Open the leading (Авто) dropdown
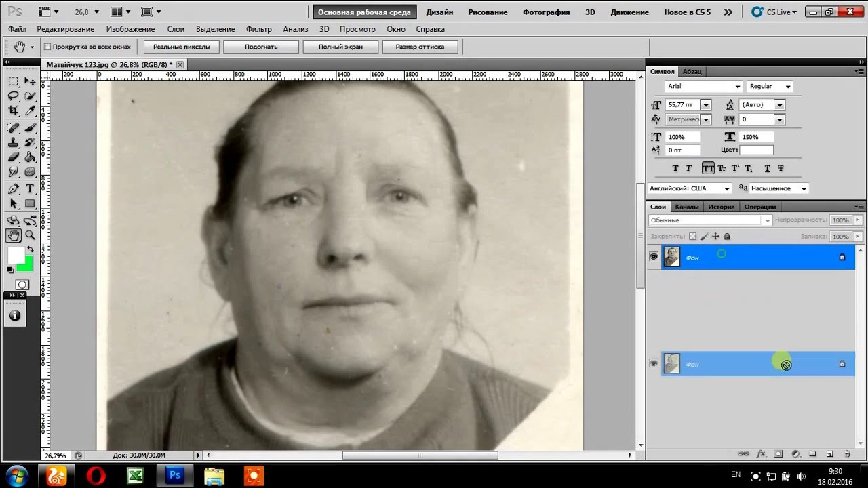This screenshot has width=868, height=488. (780, 105)
